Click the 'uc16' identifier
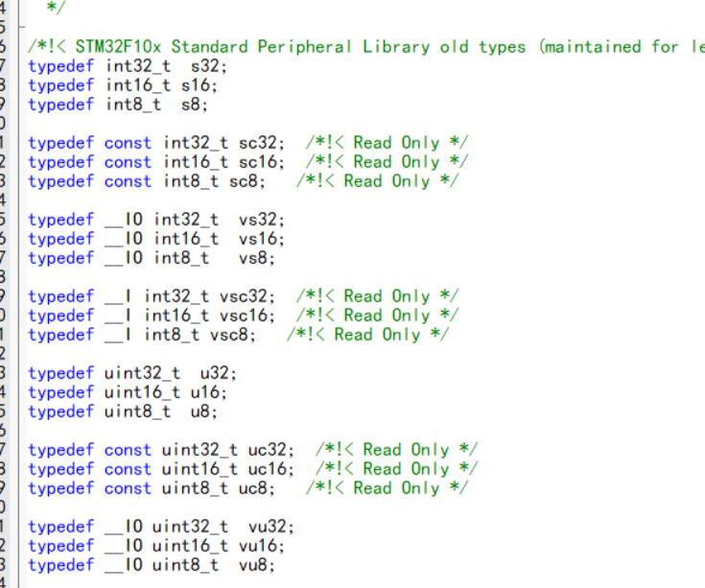 coord(269,469)
